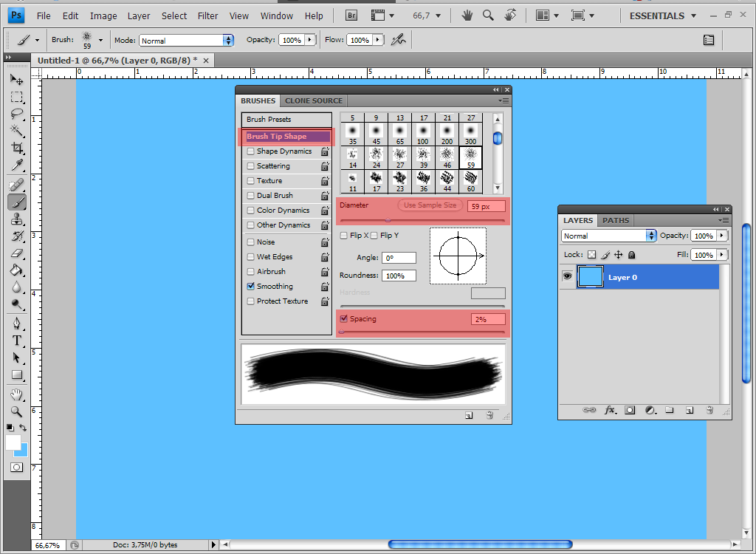This screenshot has width=756, height=554.
Task: Expand Flow slider arrow
Action: tap(378, 40)
